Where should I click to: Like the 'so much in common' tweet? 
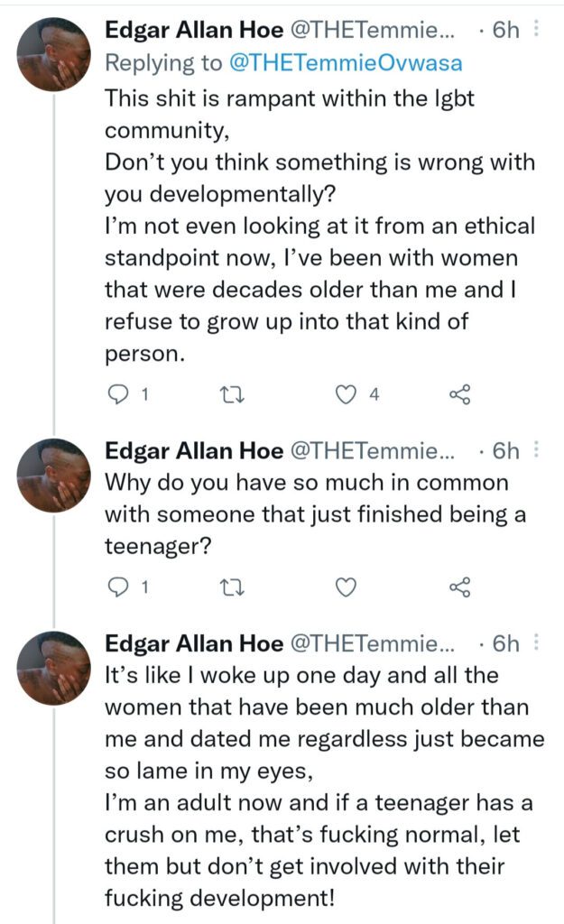click(345, 587)
